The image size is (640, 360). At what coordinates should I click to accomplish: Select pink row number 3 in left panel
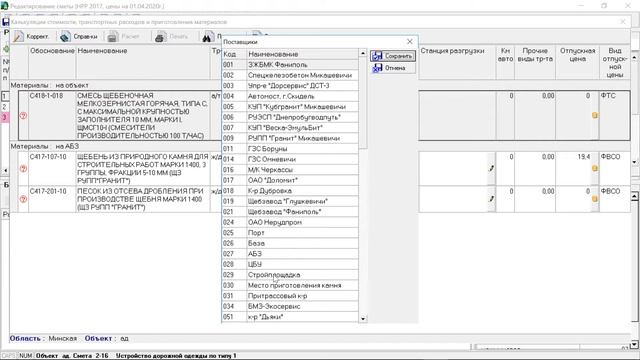4,118
